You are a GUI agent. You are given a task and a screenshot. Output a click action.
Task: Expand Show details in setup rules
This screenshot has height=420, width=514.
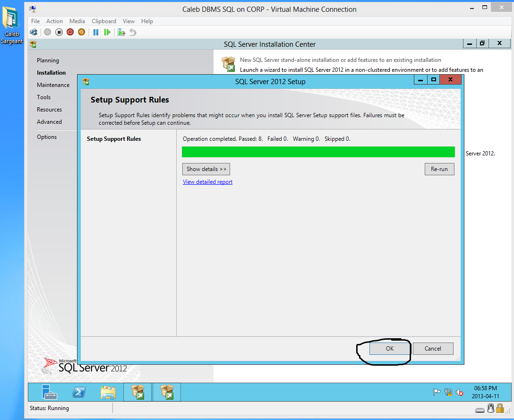tap(206, 169)
